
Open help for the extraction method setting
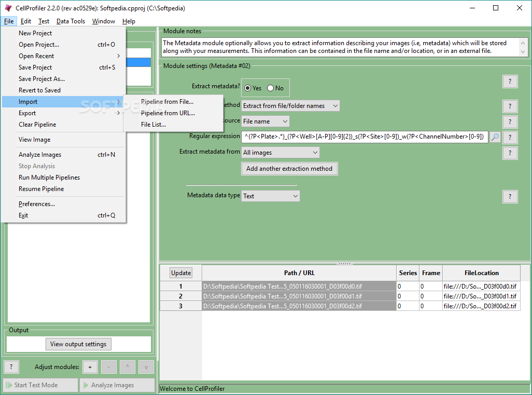click(x=510, y=106)
